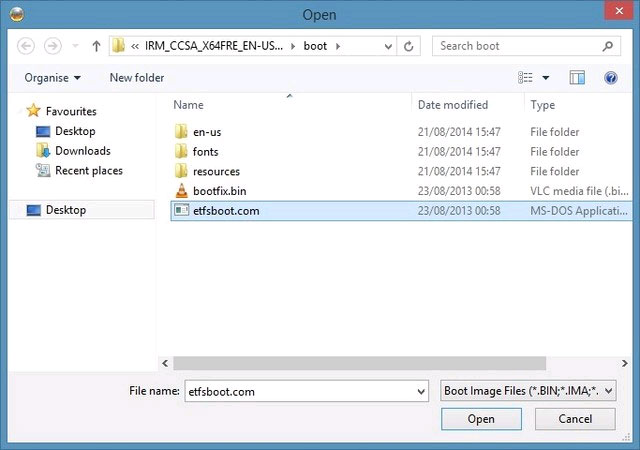Click the horizontal scrollbar thumb

pyautogui.click(x=360, y=363)
